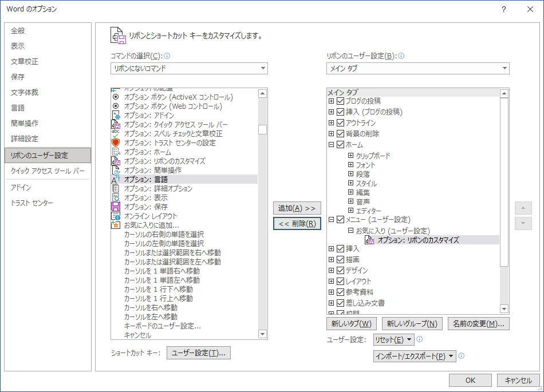544x392 pixels.
Task: Click the move up arrow button
Action: tap(523, 208)
